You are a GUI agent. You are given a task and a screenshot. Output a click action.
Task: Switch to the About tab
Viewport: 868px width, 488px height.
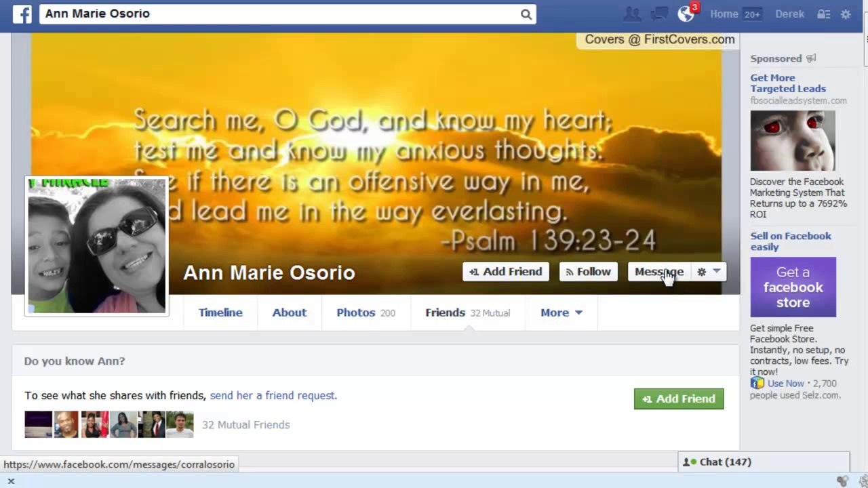[x=290, y=312]
